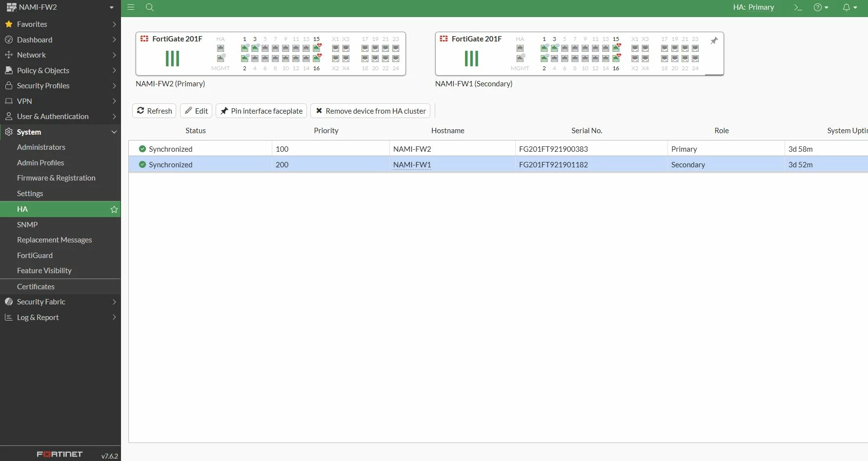
Task: Open the notifications bell menu
Action: [850, 7]
